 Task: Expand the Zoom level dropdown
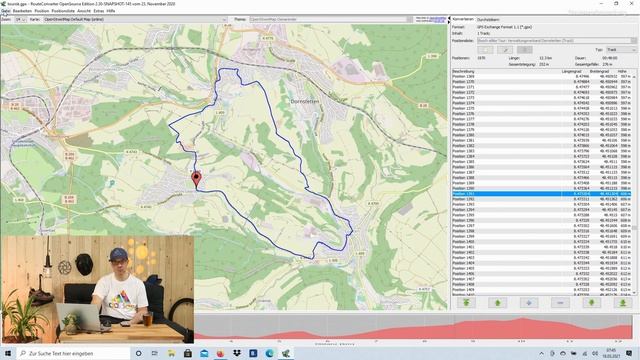coord(20,19)
